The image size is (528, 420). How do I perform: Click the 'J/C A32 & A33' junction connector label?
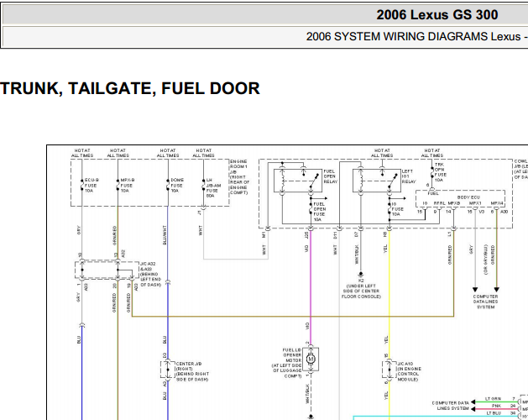click(x=150, y=274)
